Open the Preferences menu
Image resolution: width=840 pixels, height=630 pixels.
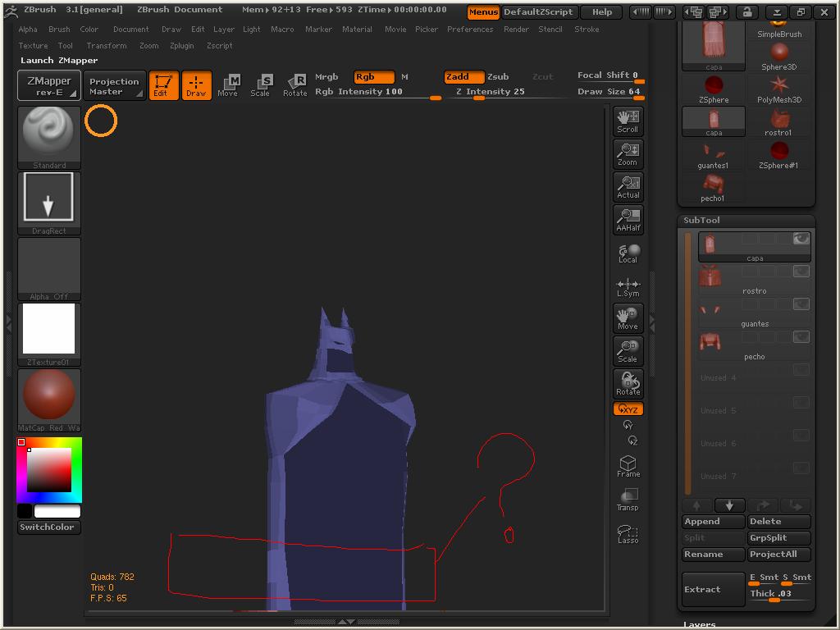coord(470,30)
